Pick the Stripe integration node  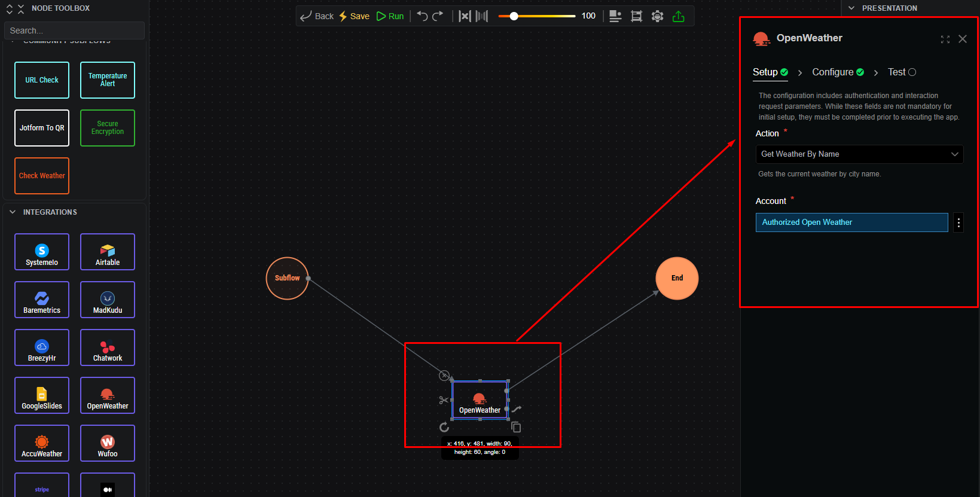42,485
